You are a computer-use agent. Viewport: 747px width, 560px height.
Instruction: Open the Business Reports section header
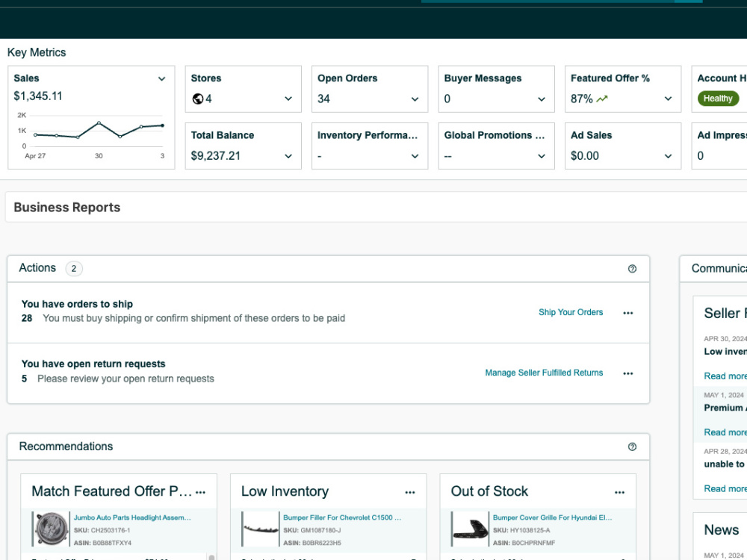tap(67, 208)
